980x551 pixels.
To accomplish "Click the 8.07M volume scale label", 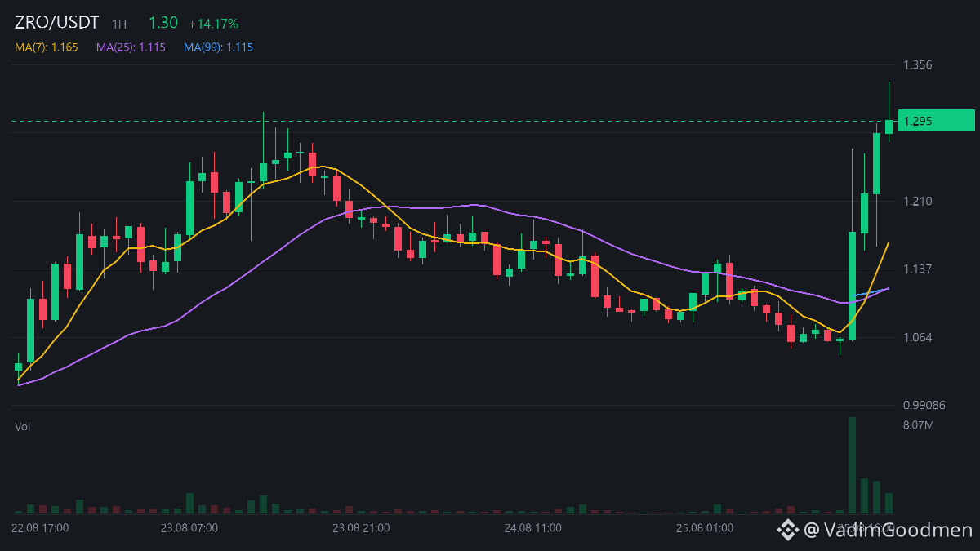I will click(x=920, y=424).
